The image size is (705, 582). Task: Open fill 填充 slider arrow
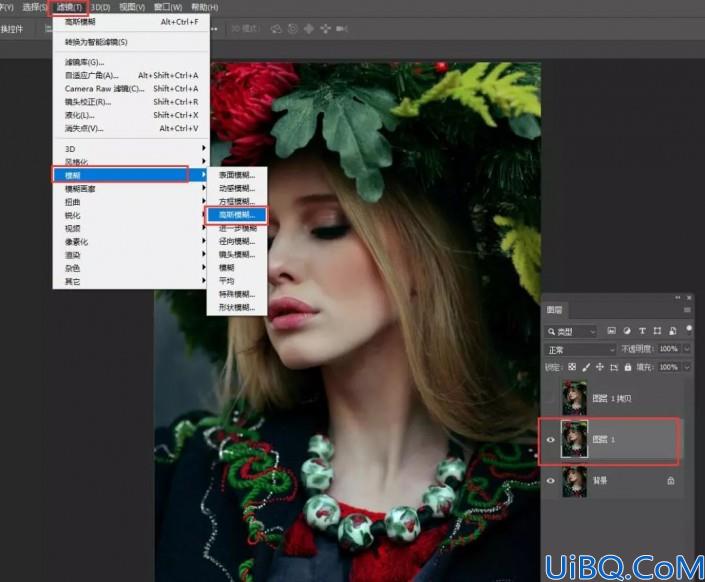687,367
